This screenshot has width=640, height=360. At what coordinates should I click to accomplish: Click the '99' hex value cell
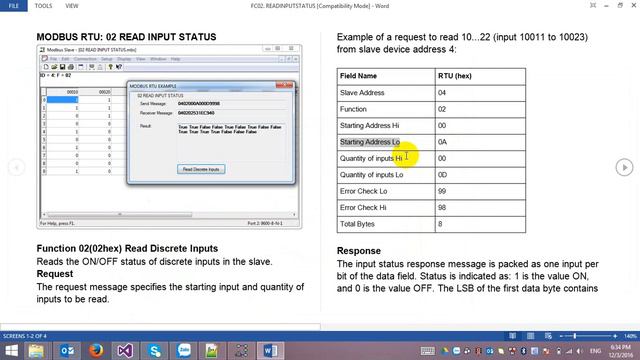[x=480, y=191]
